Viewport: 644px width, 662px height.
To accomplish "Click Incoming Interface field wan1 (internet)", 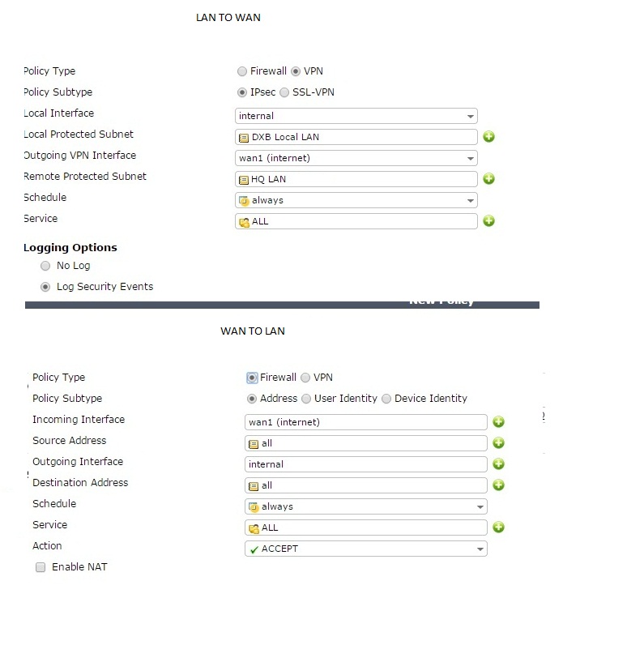I will pos(366,422).
